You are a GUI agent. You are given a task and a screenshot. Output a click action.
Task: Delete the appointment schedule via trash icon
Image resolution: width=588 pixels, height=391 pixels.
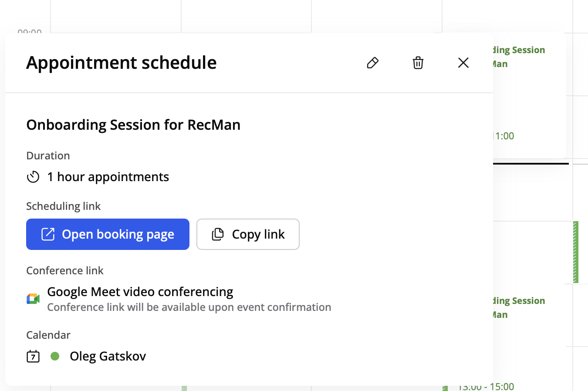[x=418, y=63]
